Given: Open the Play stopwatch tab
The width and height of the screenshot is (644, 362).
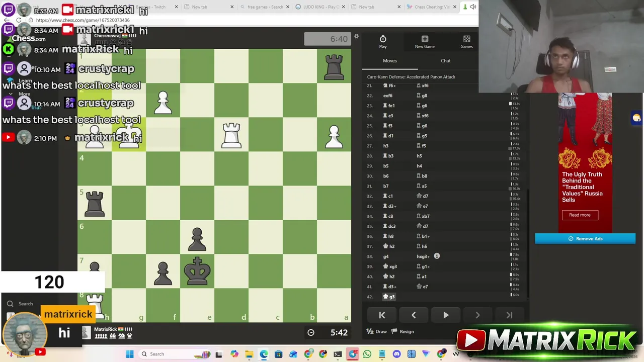Looking at the screenshot, I should (383, 42).
